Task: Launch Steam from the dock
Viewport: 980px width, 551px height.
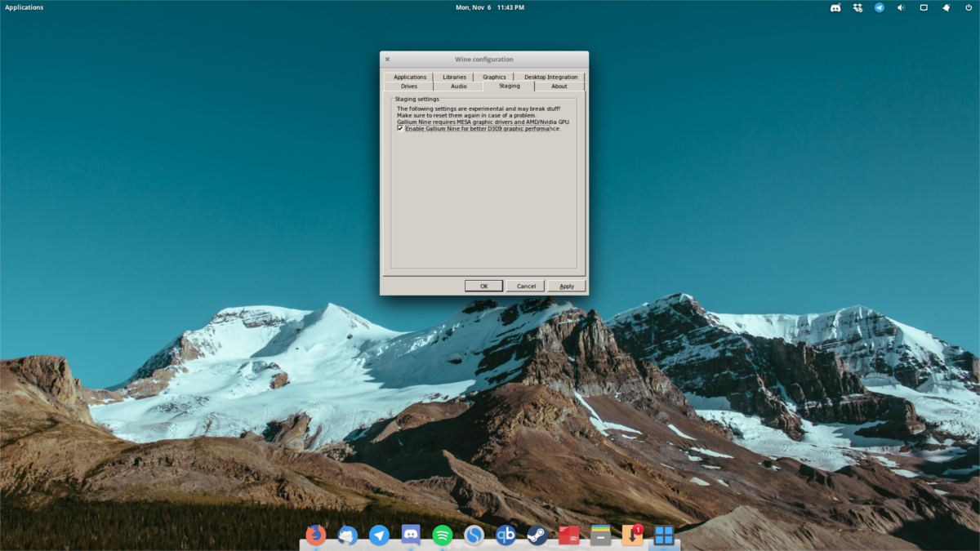Action: point(537,535)
